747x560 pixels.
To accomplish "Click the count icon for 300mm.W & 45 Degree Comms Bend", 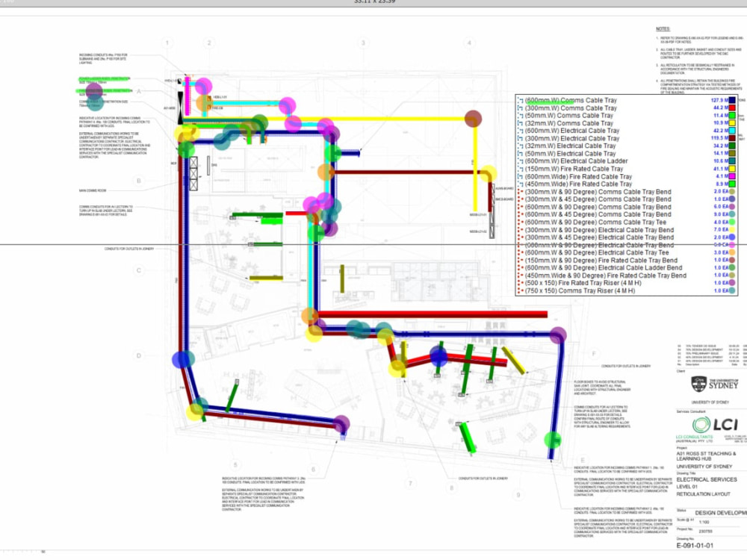I will (x=521, y=199).
